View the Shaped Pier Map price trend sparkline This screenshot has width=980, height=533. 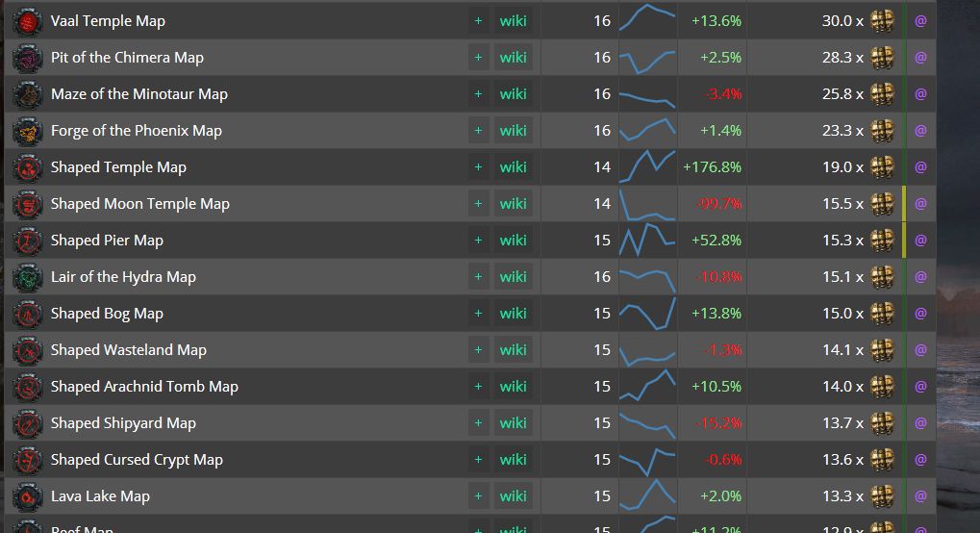pos(647,241)
